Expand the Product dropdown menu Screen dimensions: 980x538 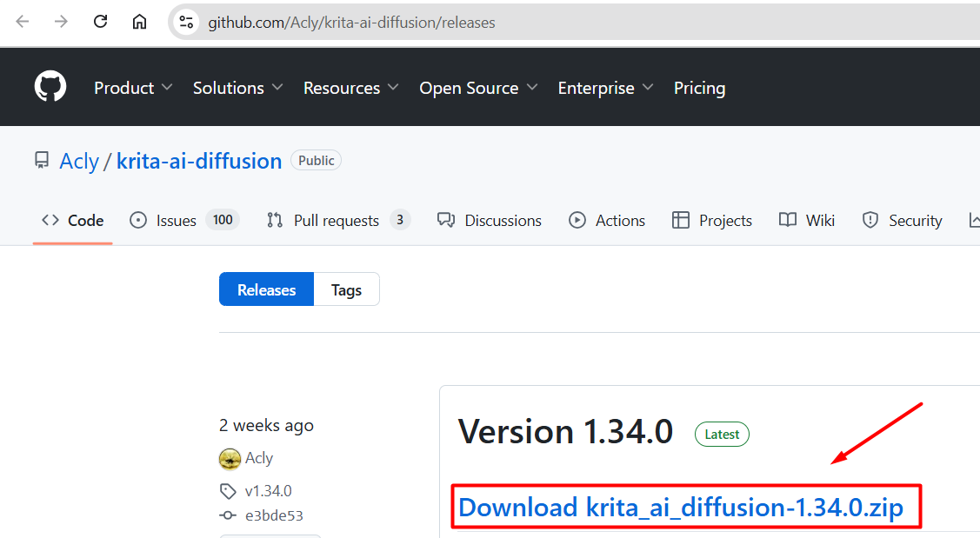point(133,88)
